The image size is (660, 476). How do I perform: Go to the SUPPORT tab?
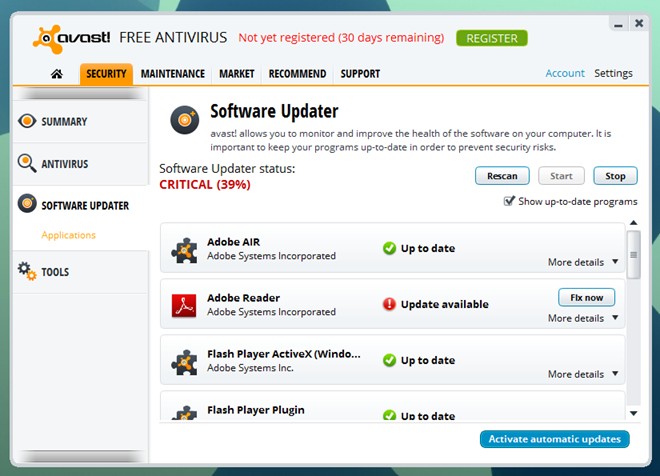(x=360, y=74)
